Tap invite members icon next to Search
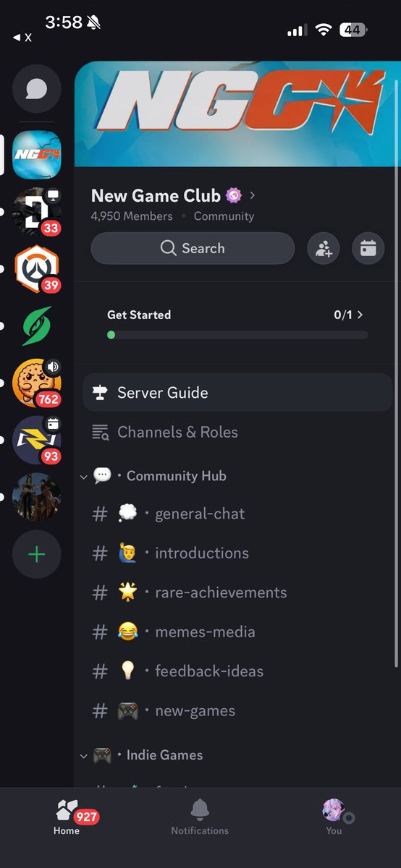 tap(324, 249)
